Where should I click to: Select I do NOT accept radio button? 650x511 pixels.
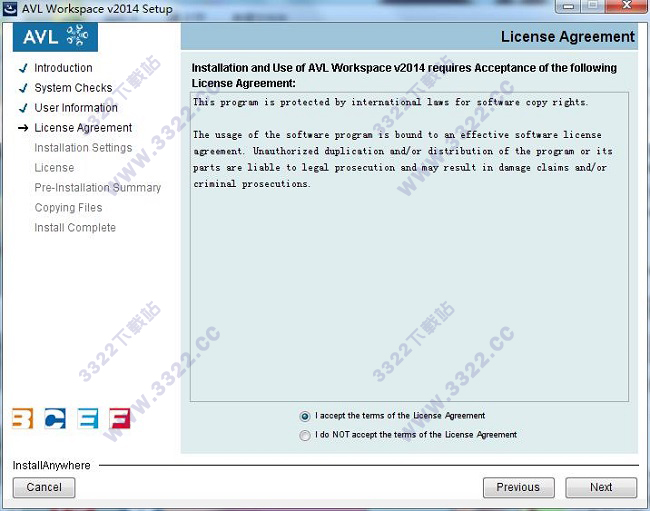(305, 436)
